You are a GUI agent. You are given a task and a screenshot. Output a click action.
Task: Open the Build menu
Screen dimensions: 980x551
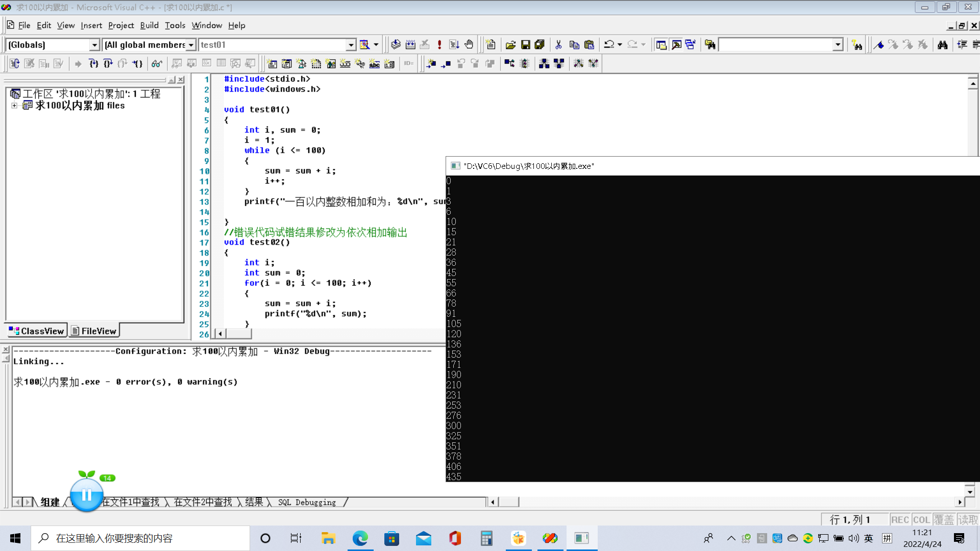pos(149,26)
